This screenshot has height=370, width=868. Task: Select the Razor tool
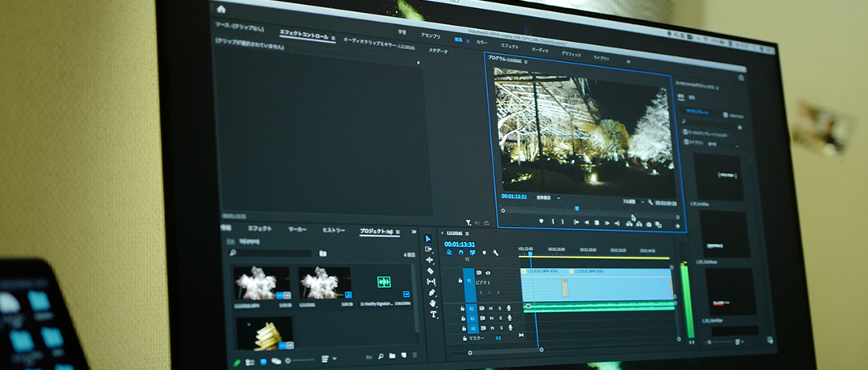coord(431,271)
